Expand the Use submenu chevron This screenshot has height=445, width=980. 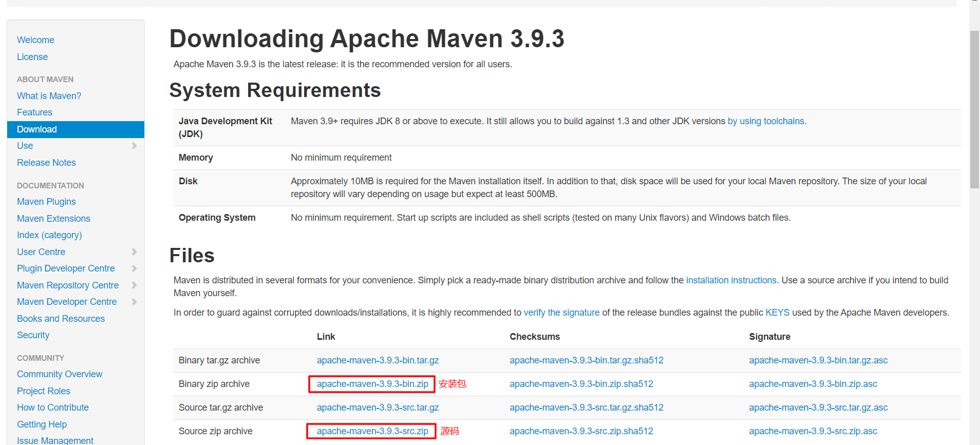(134, 146)
